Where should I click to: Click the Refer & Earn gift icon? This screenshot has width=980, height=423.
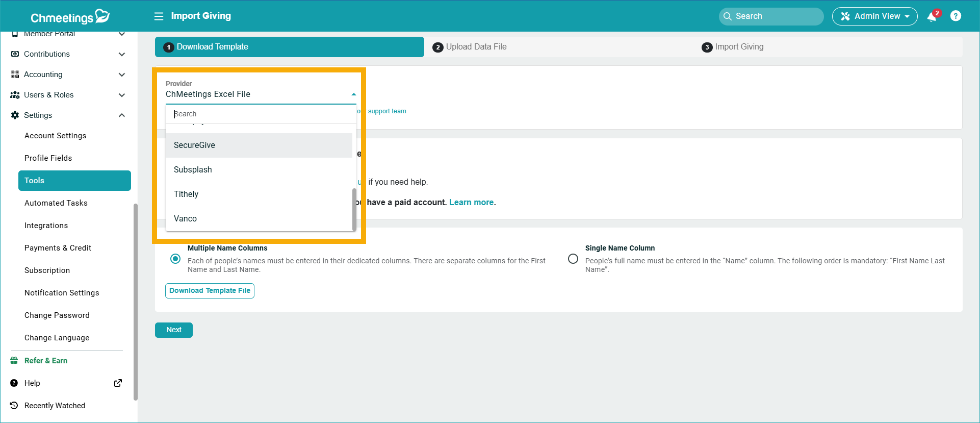pos(14,361)
